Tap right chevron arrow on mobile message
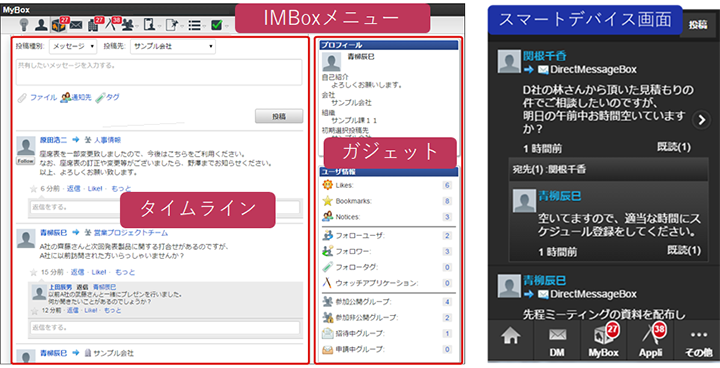 701,120
